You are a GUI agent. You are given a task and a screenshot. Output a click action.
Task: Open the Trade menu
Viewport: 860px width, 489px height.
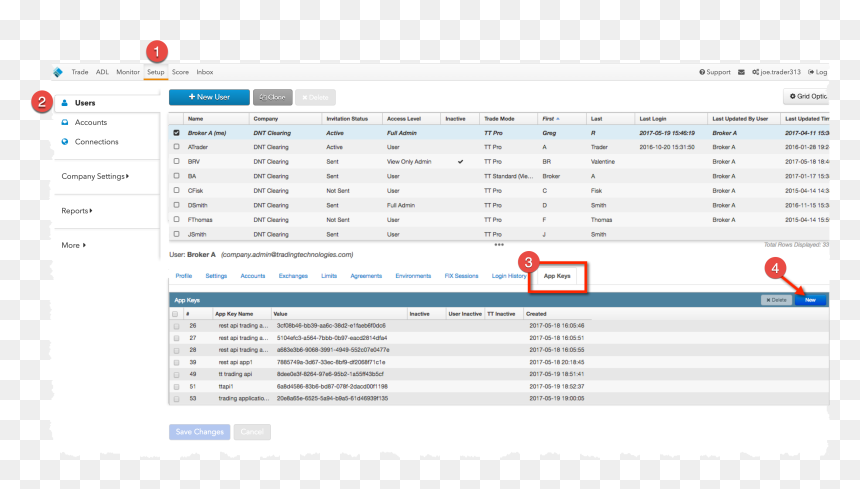pyautogui.click(x=80, y=72)
